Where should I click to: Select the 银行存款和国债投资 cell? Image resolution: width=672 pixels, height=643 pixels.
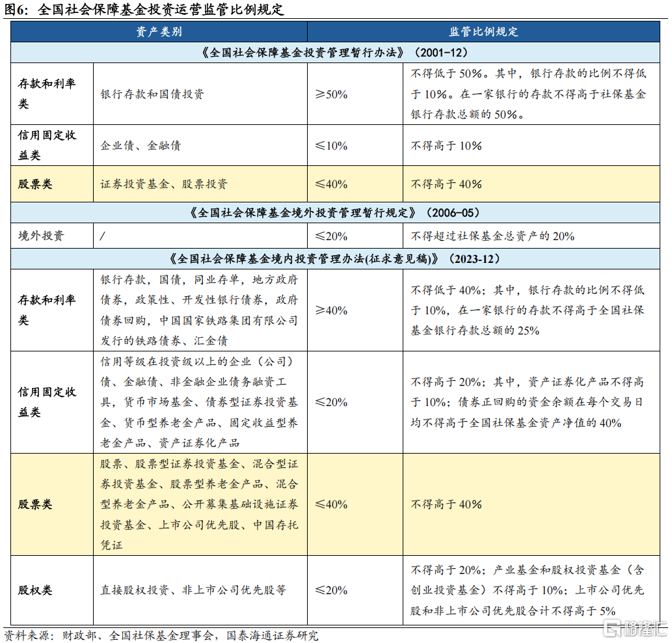(152, 94)
